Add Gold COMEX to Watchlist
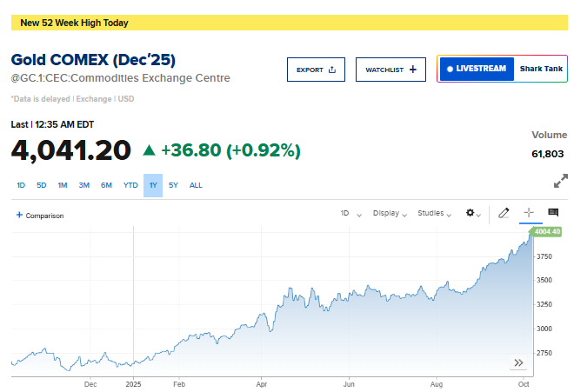This screenshot has height=392, width=574. coord(390,70)
